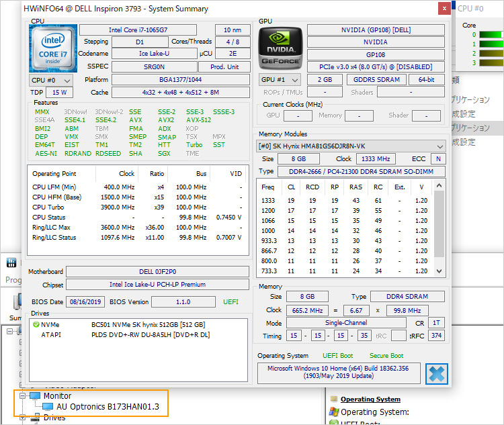Click the PCIe v3.0 x4 DISABLED field
Viewport: 504px width, 425px height.
376,67
